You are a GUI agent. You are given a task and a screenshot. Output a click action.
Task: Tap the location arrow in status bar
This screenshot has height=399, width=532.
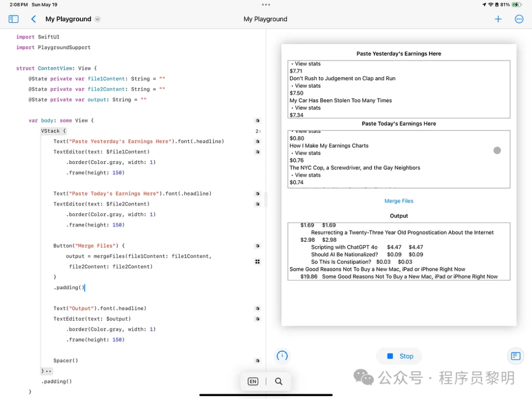point(484,5)
